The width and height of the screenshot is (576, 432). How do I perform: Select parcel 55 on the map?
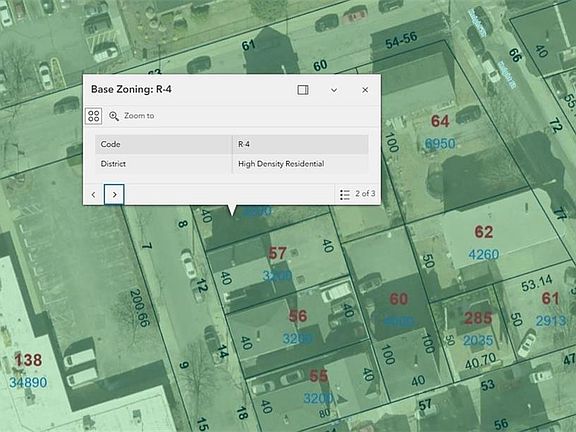[x=318, y=376]
